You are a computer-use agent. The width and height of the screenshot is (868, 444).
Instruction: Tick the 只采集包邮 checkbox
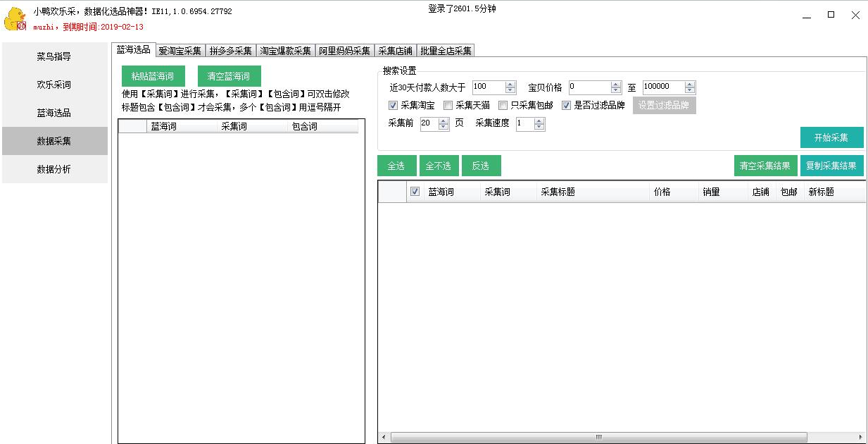(503, 106)
